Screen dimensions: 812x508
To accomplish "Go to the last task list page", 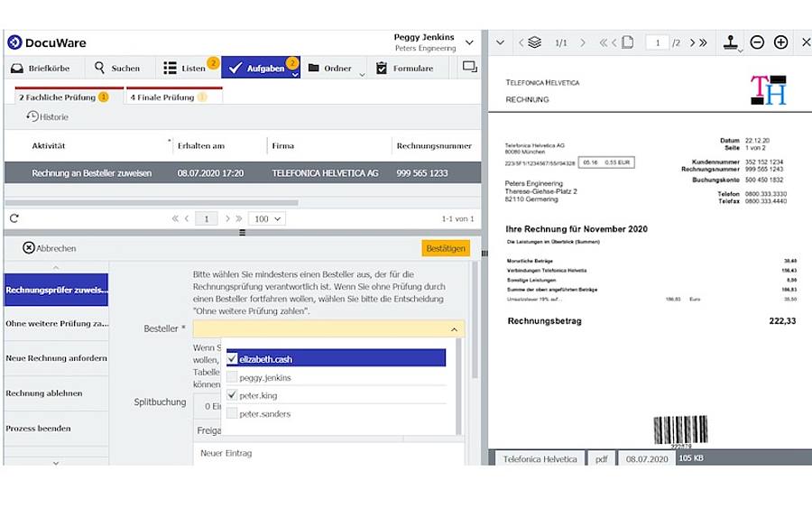I will point(239,218).
